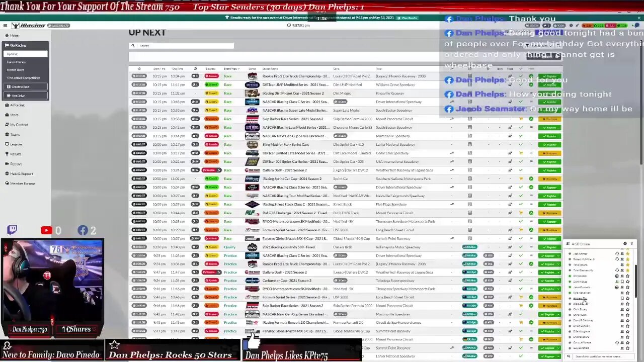Open Hosted Races in the sidebar
This screenshot has height=362, width=644.
pyautogui.click(x=15, y=70)
